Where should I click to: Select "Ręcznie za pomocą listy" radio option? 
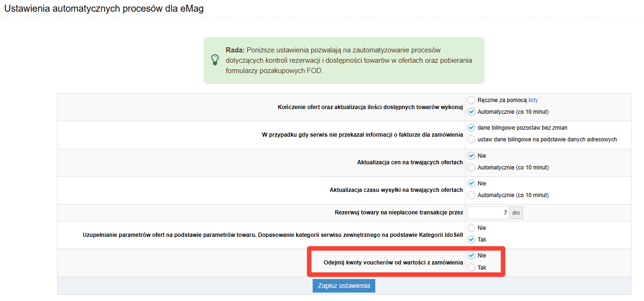tap(471, 100)
